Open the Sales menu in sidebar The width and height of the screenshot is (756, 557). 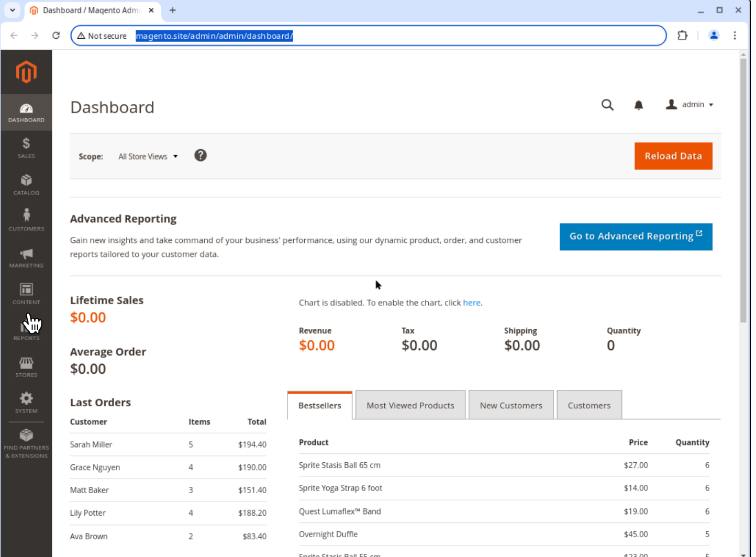26,148
